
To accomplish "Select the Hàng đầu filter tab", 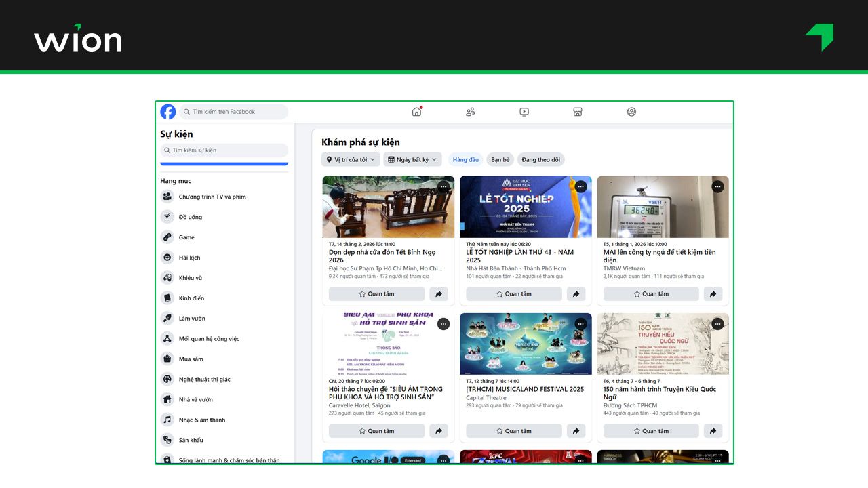I will click(x=465, y=160).
